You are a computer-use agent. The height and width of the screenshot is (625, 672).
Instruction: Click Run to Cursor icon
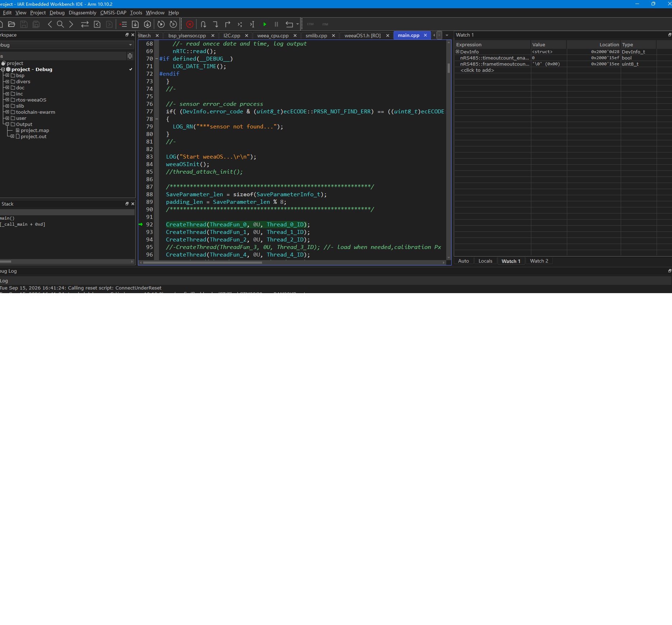(x=252, y=24)
